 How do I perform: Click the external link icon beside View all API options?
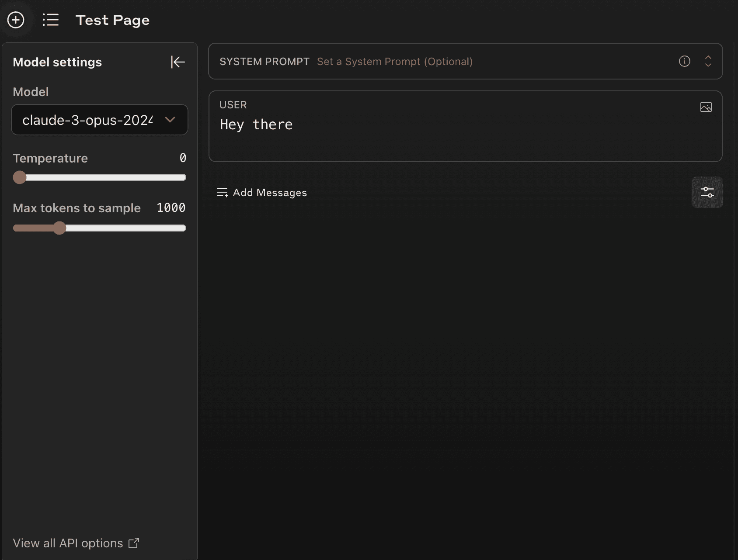pos(133,543)
